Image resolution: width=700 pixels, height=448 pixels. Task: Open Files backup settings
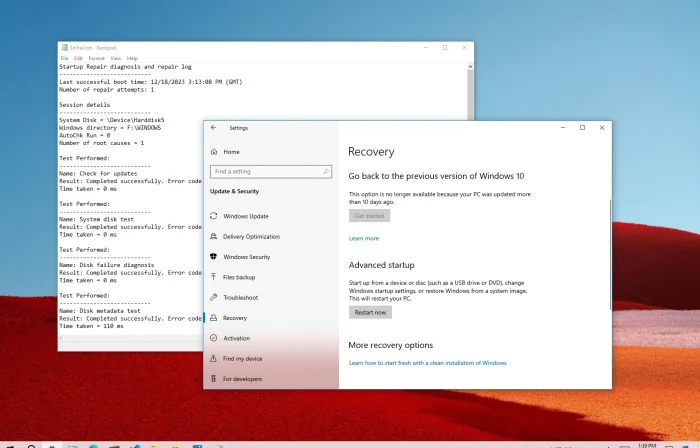click(233, 277)
